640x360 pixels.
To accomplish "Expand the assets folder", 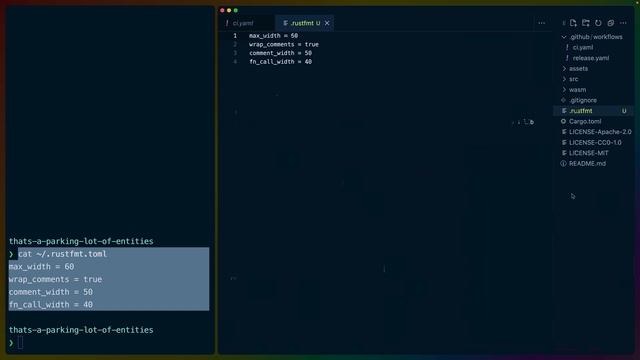I will 578,69.
